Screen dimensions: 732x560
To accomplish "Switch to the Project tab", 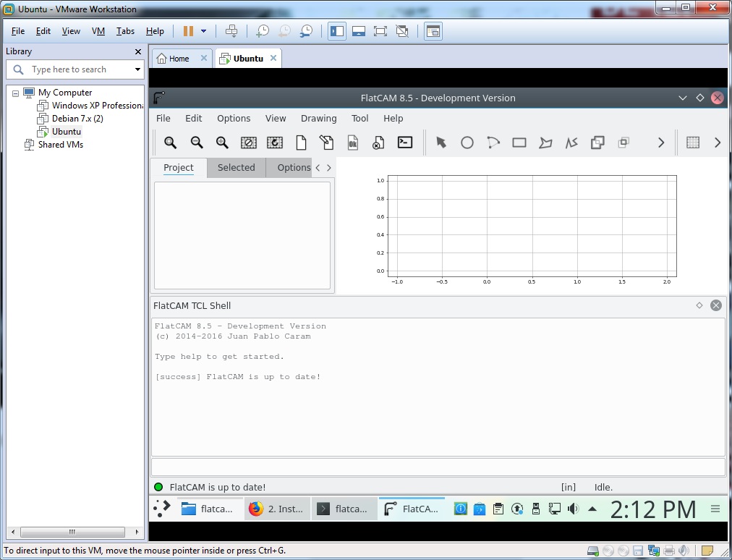I will point(179,167).
